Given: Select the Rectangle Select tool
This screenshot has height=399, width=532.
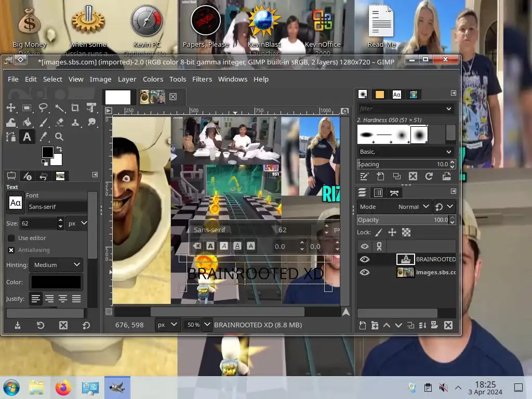Looking at the screenshot, I should tap(27, 108).
